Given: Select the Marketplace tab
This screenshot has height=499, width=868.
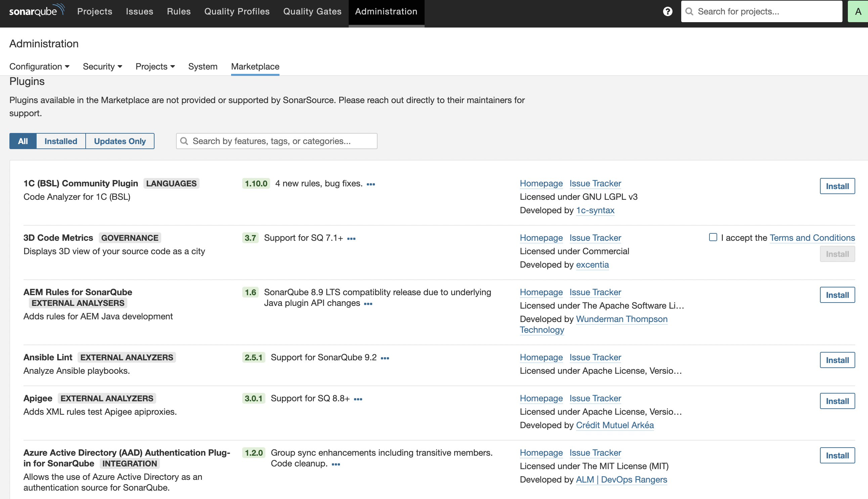Looking at the screenshot, I should coord(255,66).
